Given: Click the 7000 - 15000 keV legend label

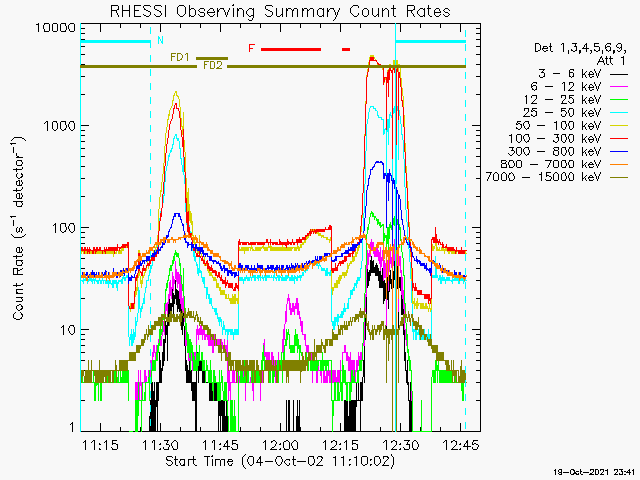Looking at the screenshot, I should (x=543, y=177).
